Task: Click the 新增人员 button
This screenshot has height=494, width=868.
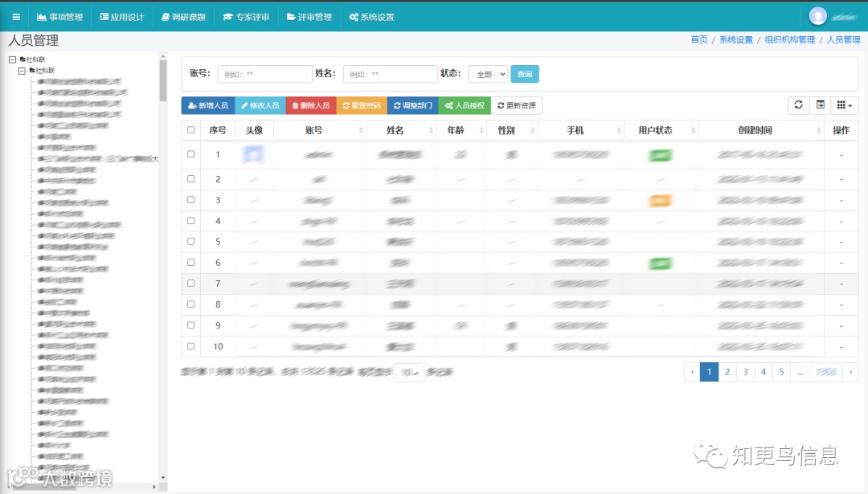Action: pos(208,105)
